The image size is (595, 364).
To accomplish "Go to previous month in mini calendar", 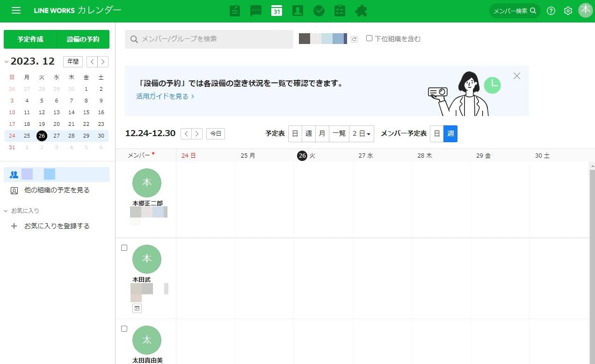I will click(x=93, y=62).
